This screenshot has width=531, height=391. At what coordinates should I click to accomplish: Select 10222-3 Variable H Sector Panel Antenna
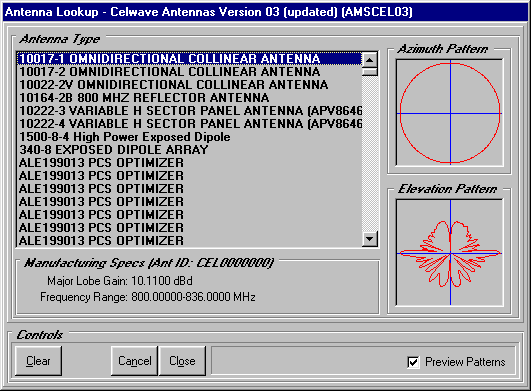[189, 111]
